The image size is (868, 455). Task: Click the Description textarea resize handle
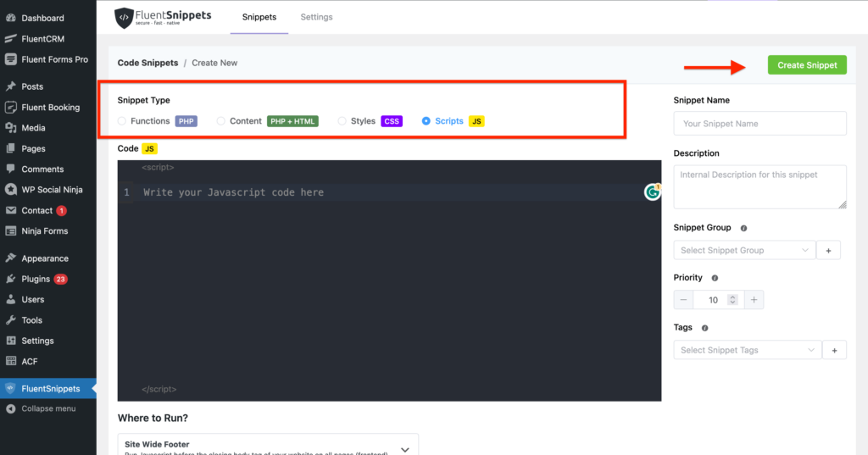(x=842, y=204)
